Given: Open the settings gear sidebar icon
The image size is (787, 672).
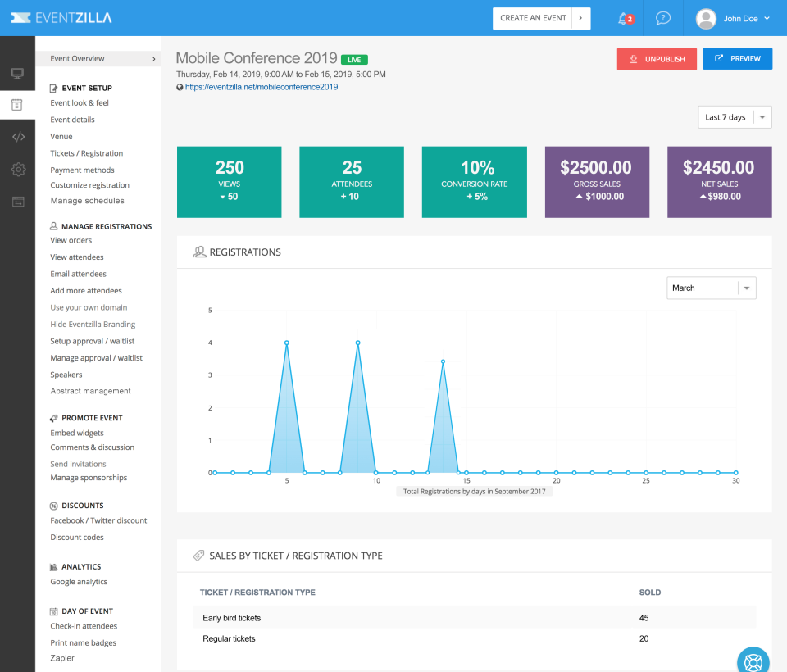Looking at the screenshot, I should [x=18, y=169].
